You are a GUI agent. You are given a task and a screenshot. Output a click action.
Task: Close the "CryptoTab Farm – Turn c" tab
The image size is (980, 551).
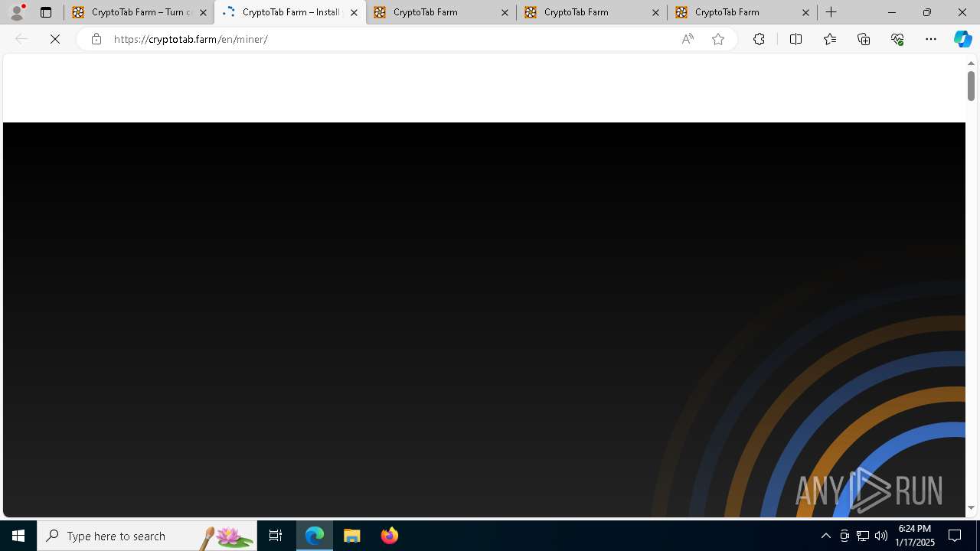click(x=203, y=12)
